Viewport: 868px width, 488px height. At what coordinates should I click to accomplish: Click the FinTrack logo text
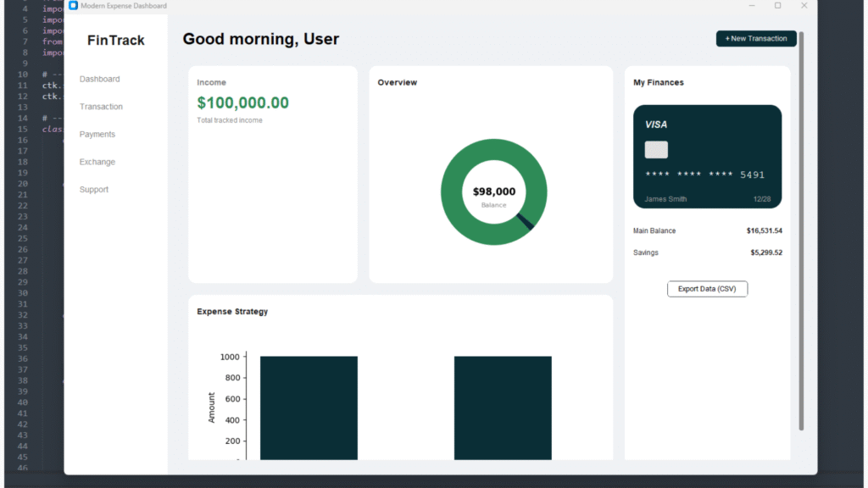pos(116,41)
